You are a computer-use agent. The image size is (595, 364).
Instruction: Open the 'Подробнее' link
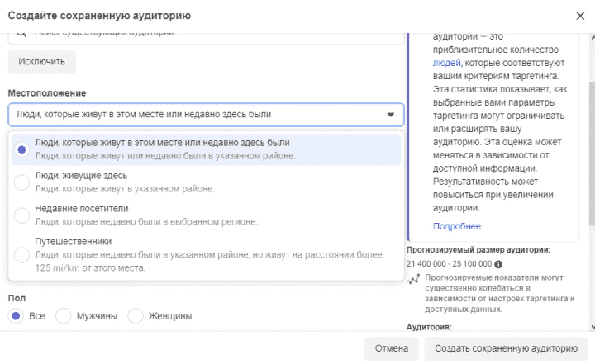[456, 226]
